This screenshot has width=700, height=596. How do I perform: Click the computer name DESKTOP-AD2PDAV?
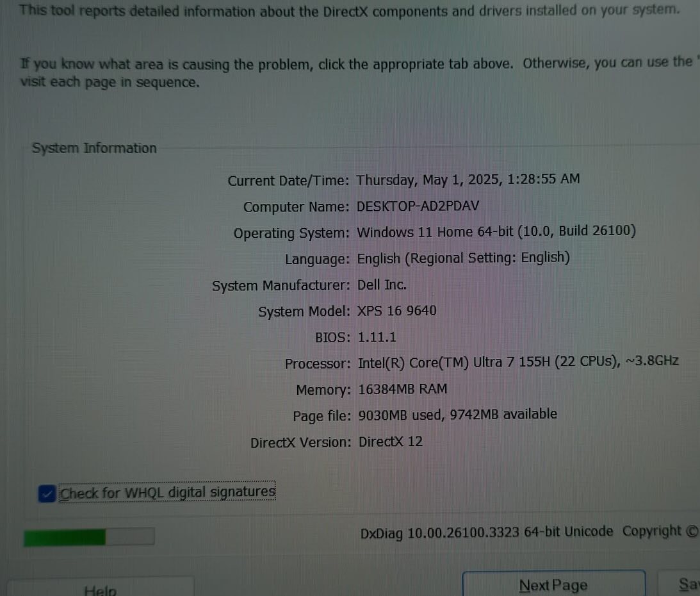point(418,206)
